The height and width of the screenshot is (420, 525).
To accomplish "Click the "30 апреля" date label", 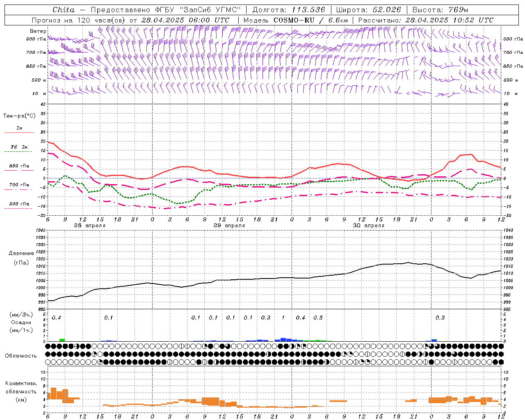I will (x=369, y=226).
